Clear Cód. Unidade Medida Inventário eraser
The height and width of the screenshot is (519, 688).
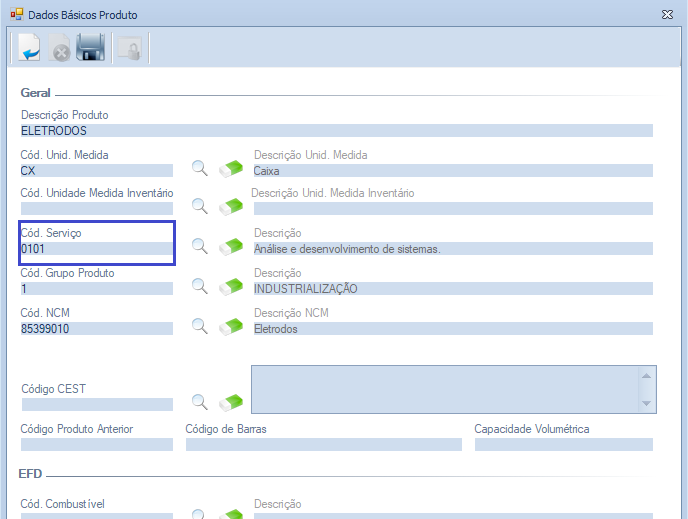[231, 207]
